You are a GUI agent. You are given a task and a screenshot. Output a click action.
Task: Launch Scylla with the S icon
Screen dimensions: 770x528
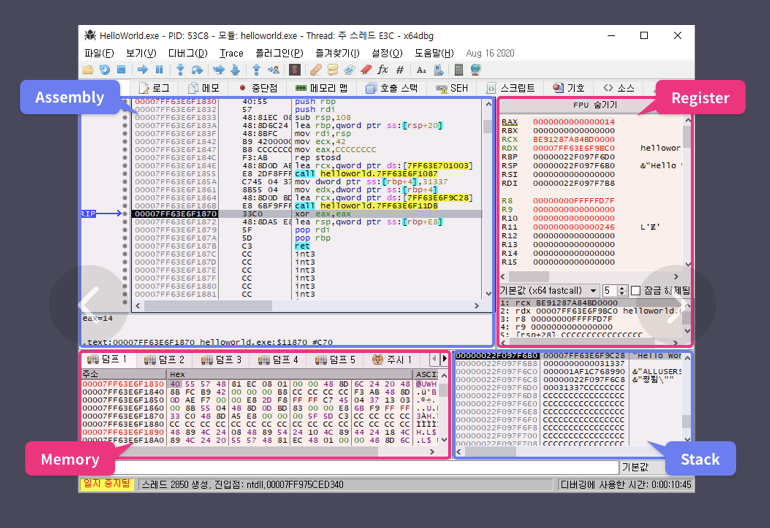[295, 70]
